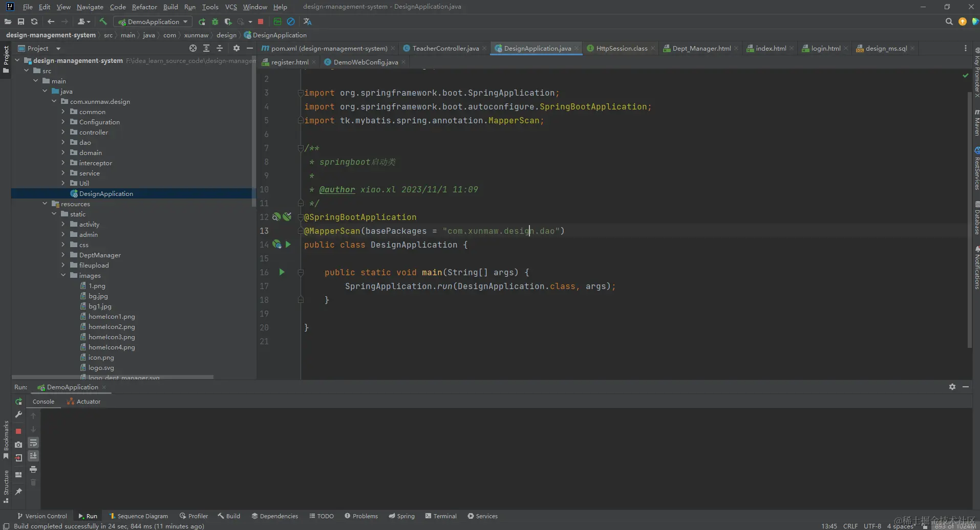Open Project panel gear options
The width and height of the screenshot is (980, 530).
click(236, 48)
